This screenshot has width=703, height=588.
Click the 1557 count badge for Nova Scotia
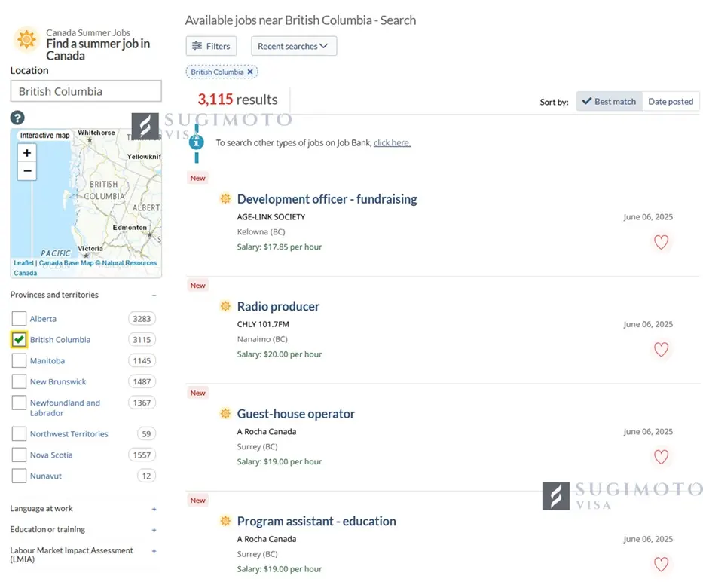[x=142, y=455]
